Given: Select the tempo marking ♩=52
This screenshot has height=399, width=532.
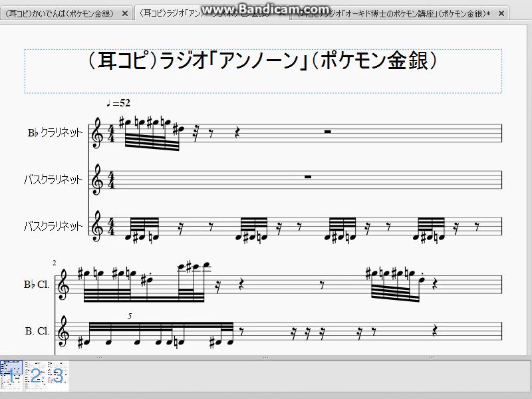Looking at the screenshot, I should 118,103.
